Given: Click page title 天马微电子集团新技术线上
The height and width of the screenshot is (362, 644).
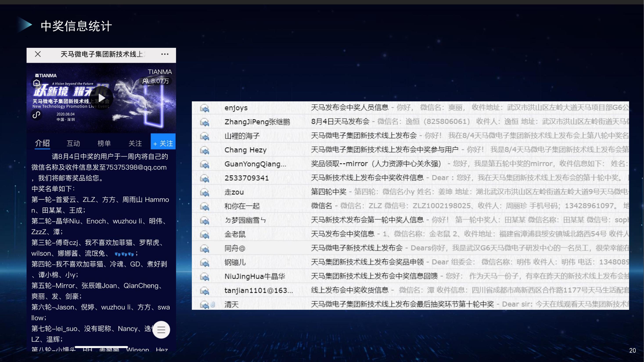Looking at the screenshot, I should [x=103, y=54].
